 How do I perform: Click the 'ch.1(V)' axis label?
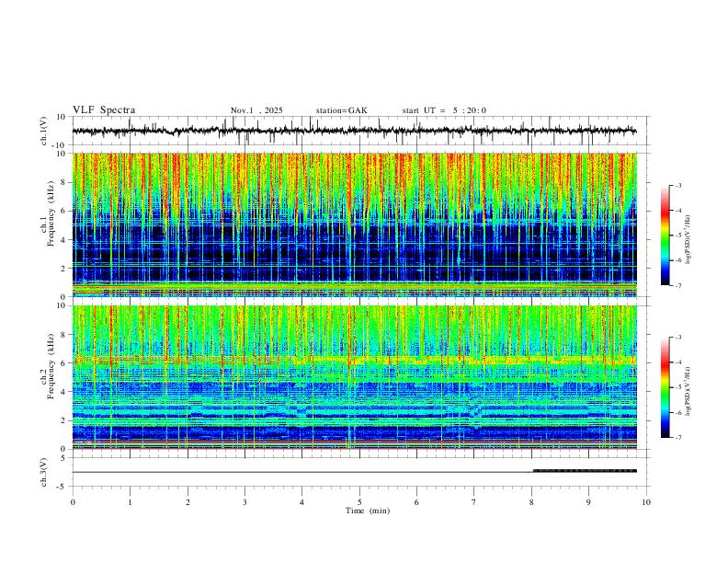[44, 131]
